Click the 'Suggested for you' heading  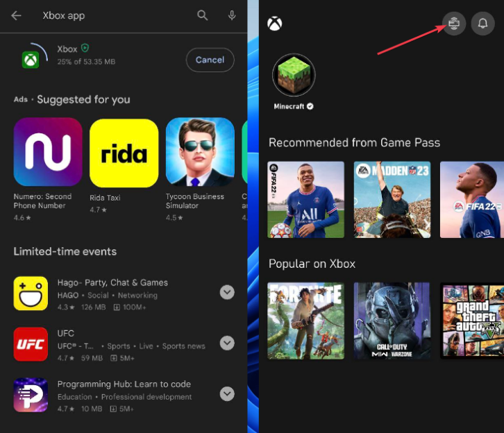83,100
